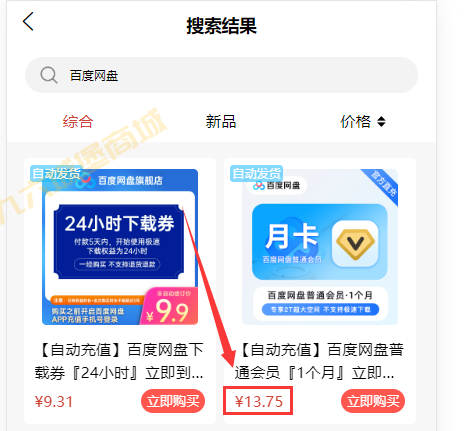Go back using the left arrow
Viewport: 465px width, 431px height.
(28, 22)
